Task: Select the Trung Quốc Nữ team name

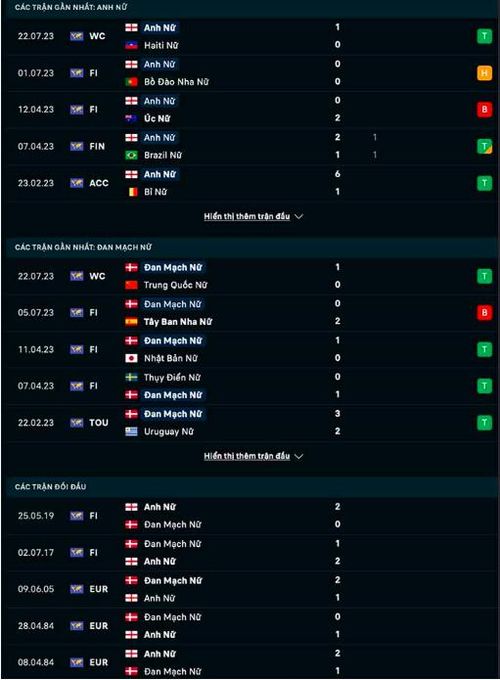Action: [x=175, y=285]
